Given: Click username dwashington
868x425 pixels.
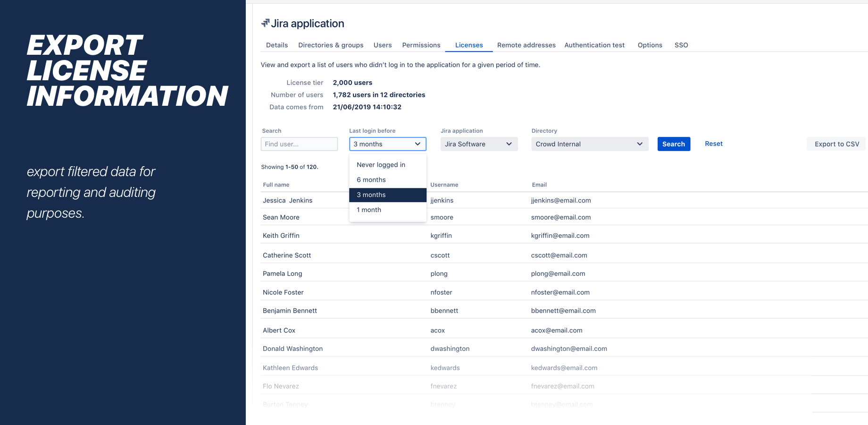Looking at the screenshot, I should [450, 349].
